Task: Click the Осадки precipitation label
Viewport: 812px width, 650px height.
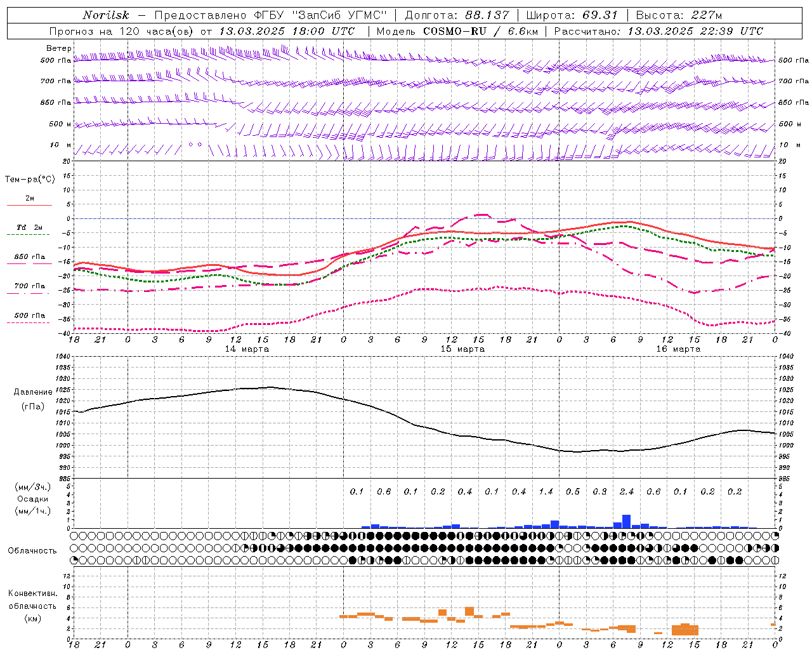Action: click(33, 499)
